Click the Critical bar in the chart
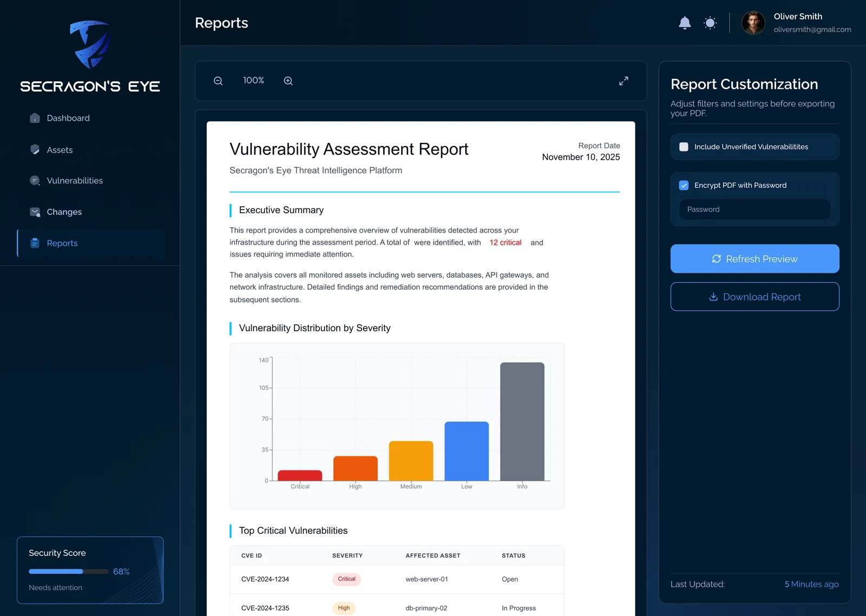Screen dimensions: 866x616 click(x=300, y=475)
